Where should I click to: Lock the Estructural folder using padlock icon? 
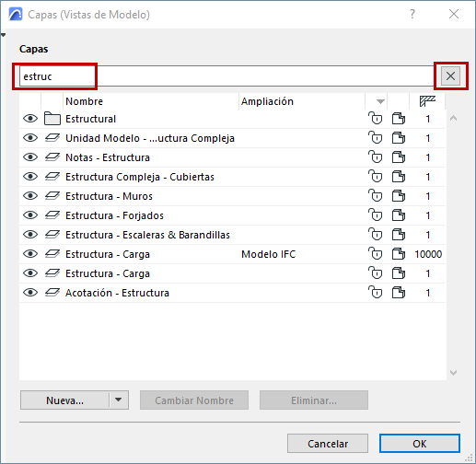pos(376,119)
